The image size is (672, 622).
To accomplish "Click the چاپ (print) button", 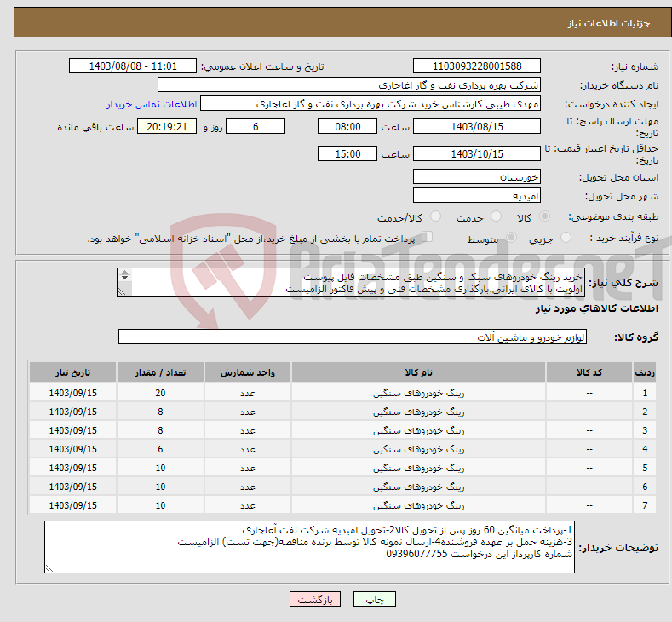I will pos(374,599).
